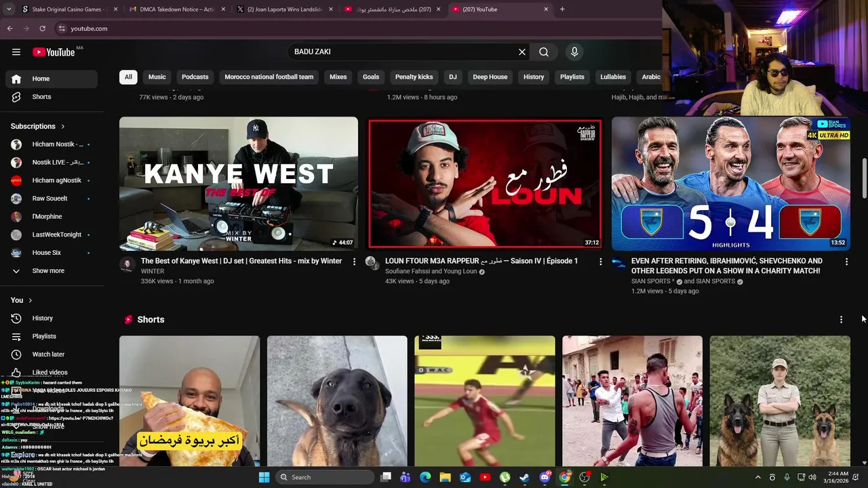Viewport: 868px width, 488px height.
Task: Open Microsoft Edge from the taskbar
Action: point(425,477)
